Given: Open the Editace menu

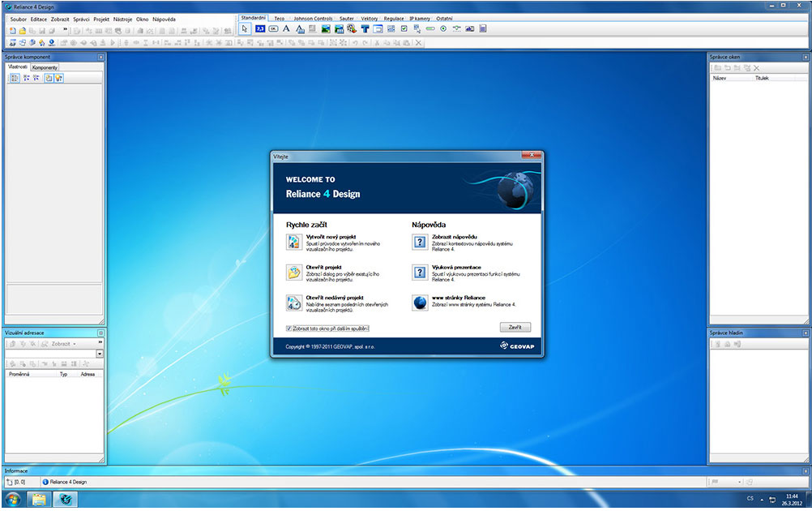Looking at the screenshot, I should pyautogui.click(x=38, y=19).
